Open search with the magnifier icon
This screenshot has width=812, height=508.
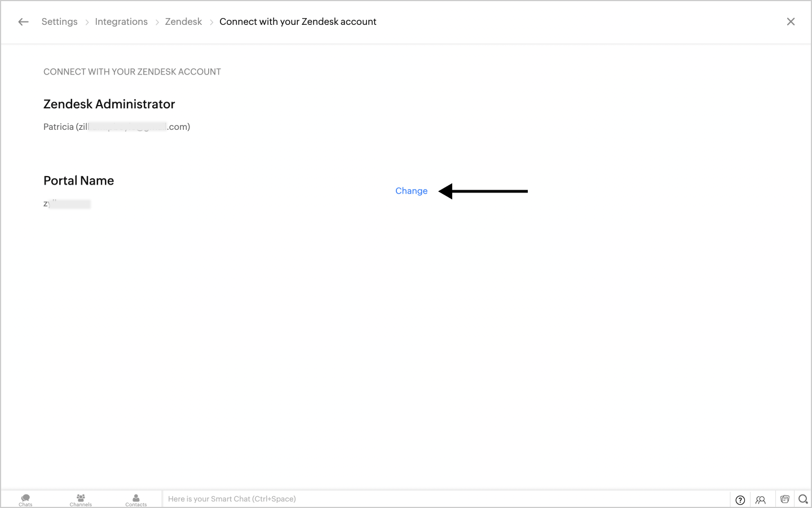pyautogui.click(x=803, y=499)
